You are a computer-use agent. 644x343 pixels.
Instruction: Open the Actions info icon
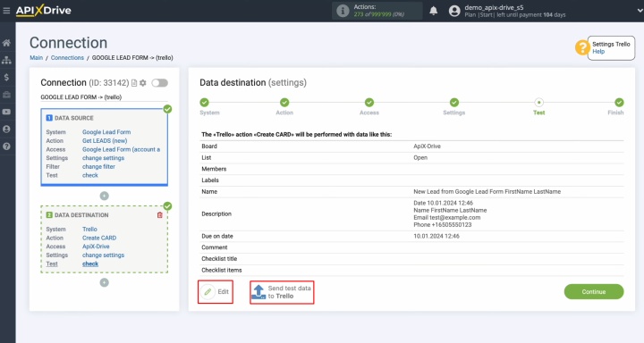pyautogui.click(x=343, y=11)
